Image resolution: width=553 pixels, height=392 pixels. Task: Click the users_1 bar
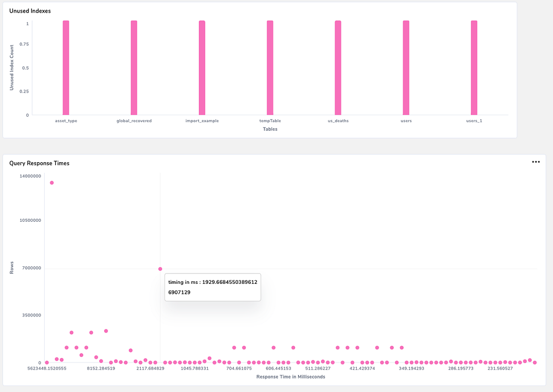tap(474, 68)
